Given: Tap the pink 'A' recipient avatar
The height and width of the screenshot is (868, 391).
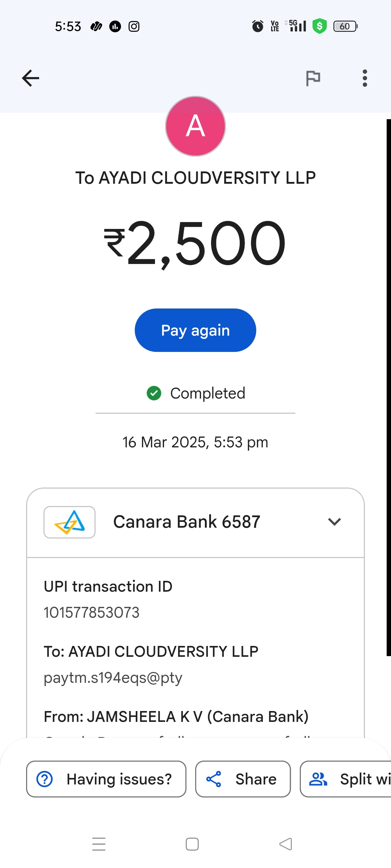Looking at the screenshot, I should click(195, 126).
